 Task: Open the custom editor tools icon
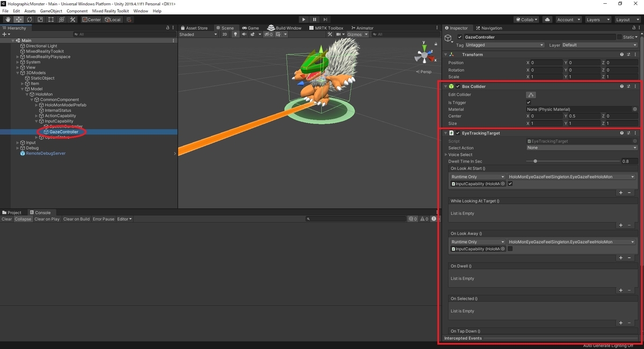click(72, 19)
